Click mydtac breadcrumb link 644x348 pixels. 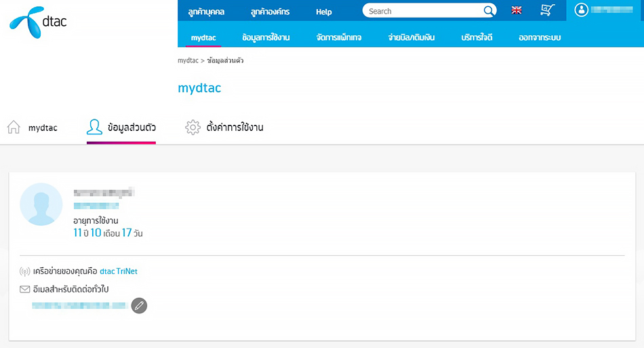tap(188, 60)
